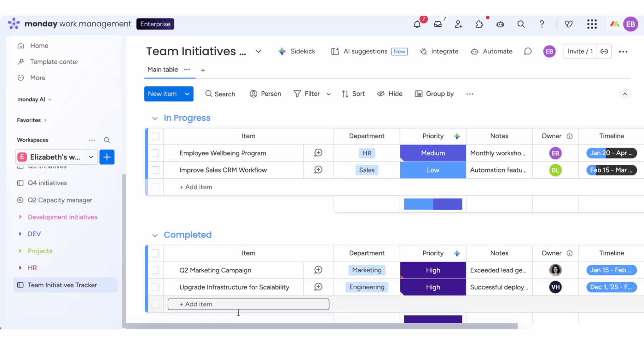Open the board discussion speech bubble icon
Screen dimensions: 644x345
click(x=528, y=52)
